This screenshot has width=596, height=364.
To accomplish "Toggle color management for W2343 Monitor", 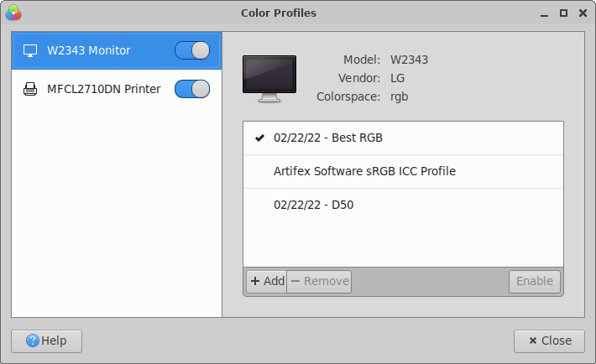I will coord(192,51).
